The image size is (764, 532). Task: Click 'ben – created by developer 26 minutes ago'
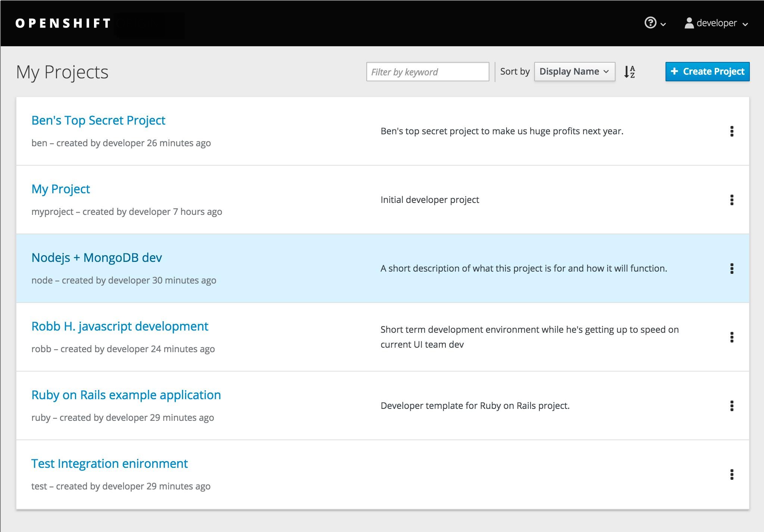coord(121,143)
